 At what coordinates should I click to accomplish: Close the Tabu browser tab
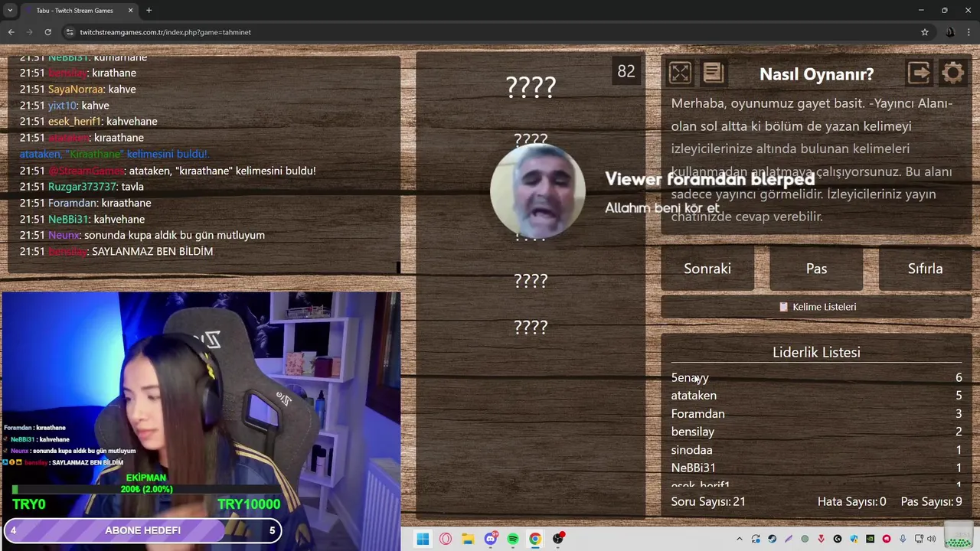point(130,11)
